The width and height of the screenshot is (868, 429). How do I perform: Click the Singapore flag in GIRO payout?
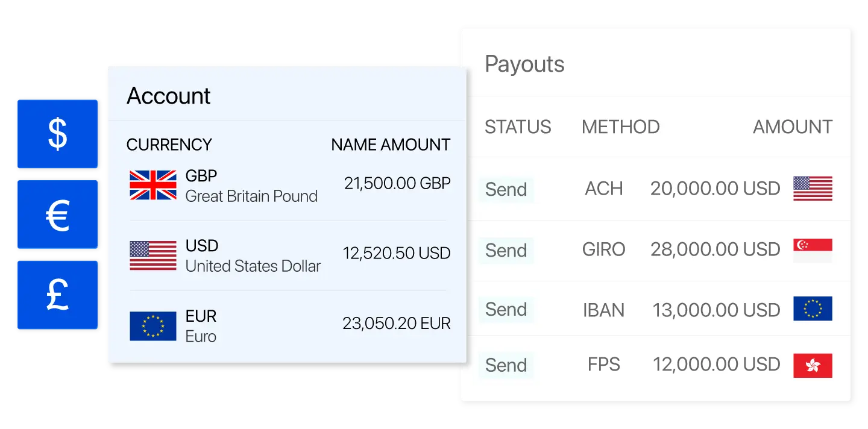click(813, 250)
